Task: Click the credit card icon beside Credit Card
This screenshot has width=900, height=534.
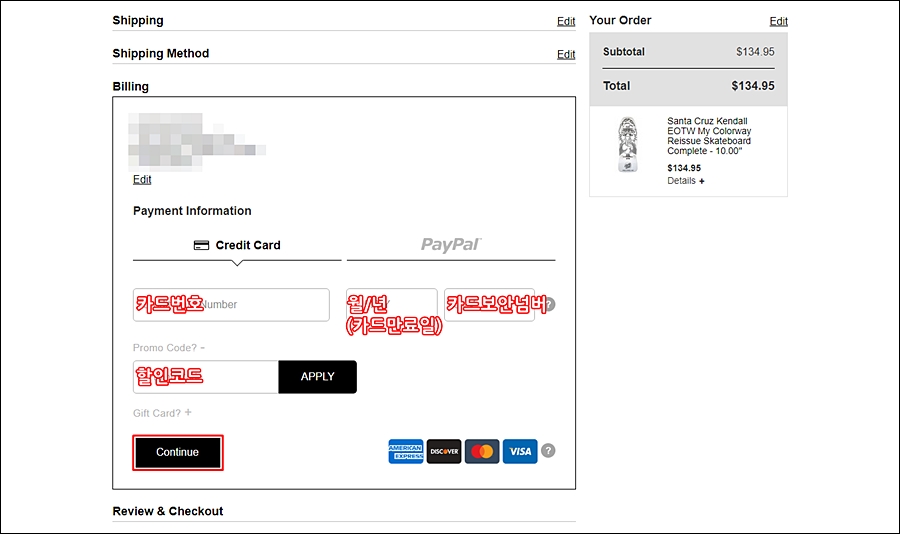Action: (x=201, y=245)
